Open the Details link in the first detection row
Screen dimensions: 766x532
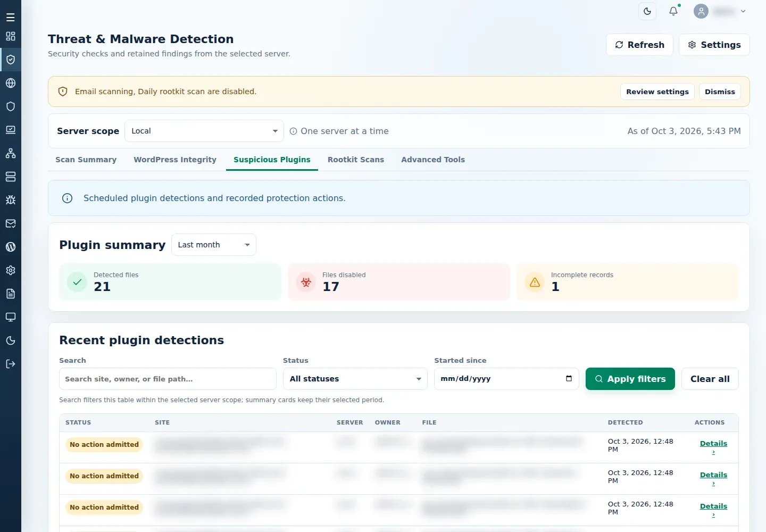[x=713, y=447]
